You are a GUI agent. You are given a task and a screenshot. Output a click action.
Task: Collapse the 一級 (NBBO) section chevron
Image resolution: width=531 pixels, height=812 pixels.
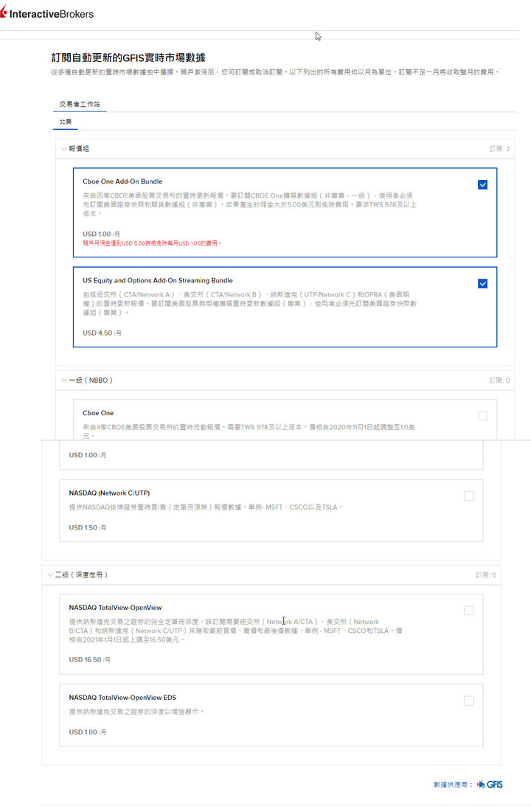tap(64, 380)
